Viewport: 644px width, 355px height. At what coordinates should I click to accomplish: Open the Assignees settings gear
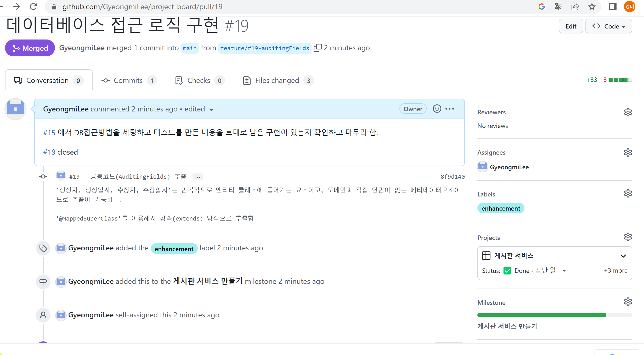click(x=628, y=153)
